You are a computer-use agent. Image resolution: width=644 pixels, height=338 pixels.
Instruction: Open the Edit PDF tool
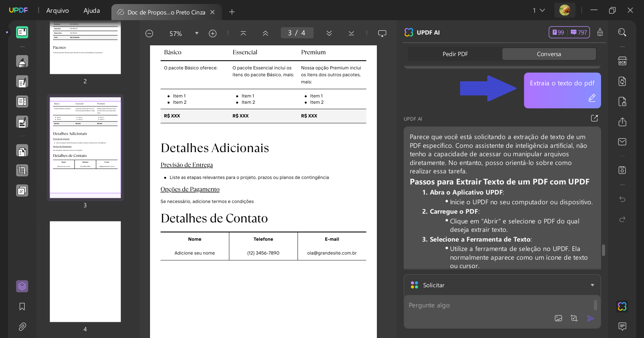click(22, 82)
